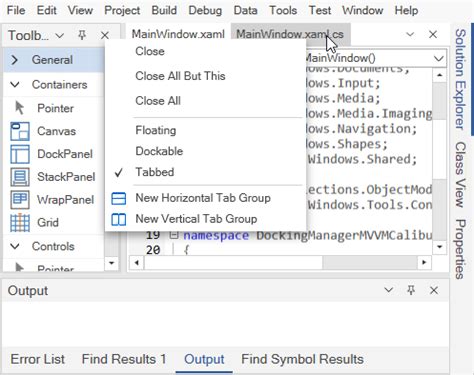Image resolution: width=474 pixels, height=375 pixels.
Task: Click the New Vertical Tab Group icon
Action: tap(118, 219)
